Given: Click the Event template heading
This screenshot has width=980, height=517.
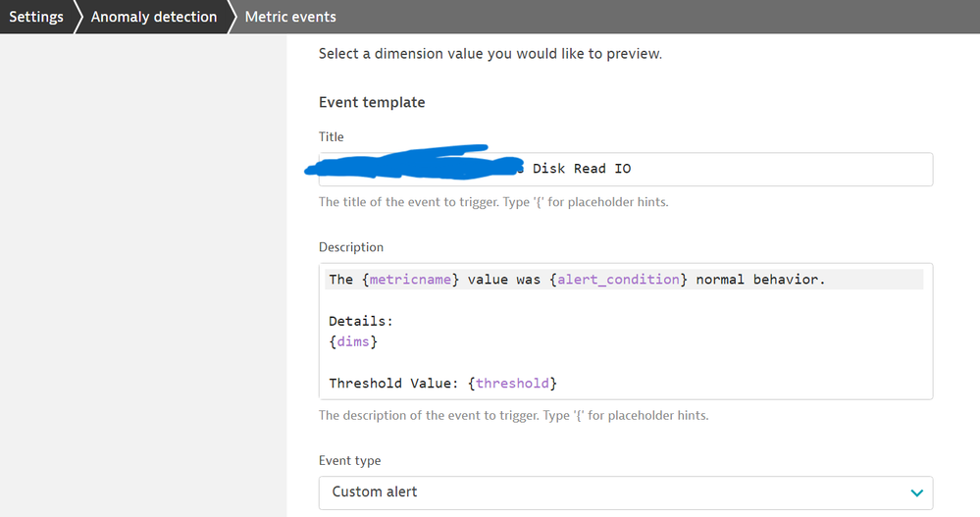Looking at the screenshot, I should [372, 102].
